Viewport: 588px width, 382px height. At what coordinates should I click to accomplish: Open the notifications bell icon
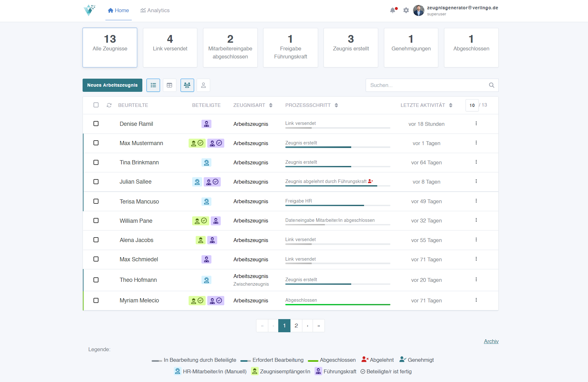[393, 10]
